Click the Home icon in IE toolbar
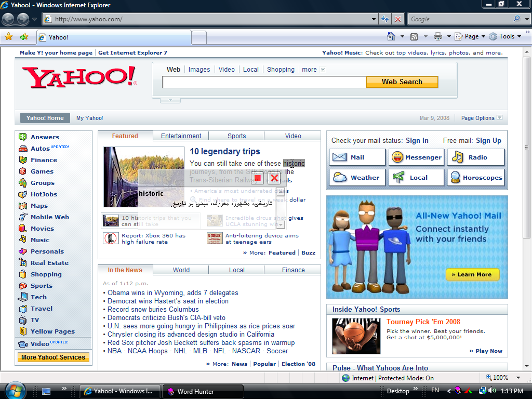 coord(391,36)
